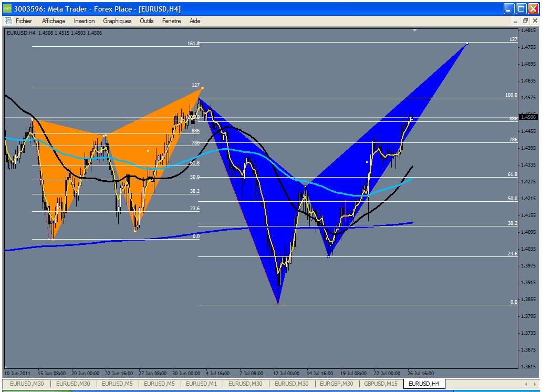Click the chart document icon beside Fichier
Viewport: 542px width, 392px height.
(x=8, y=21)
